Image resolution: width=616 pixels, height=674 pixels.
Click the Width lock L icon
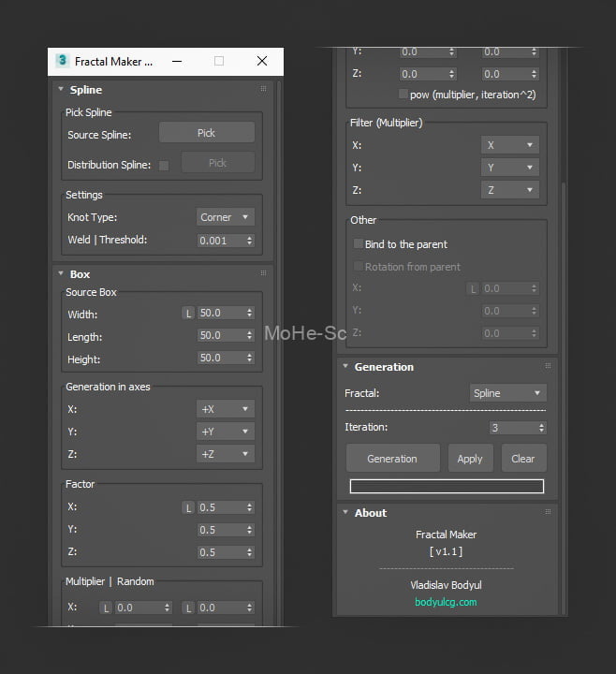[x=188, y=314]
